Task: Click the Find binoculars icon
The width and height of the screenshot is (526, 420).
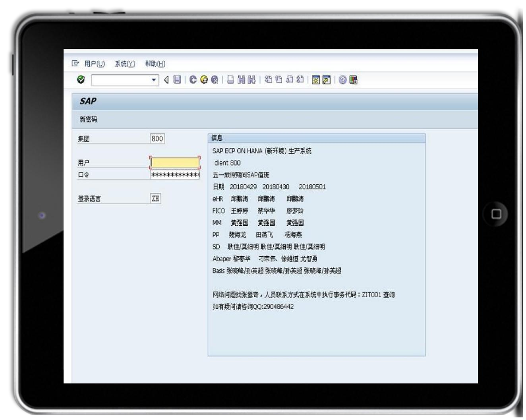Action: click(241, 80)
